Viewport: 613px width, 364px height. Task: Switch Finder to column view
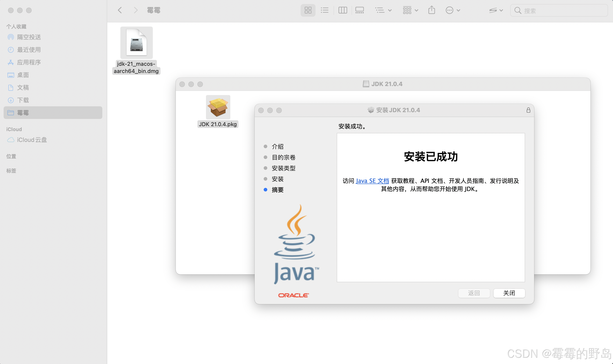(x=343, y=10)
